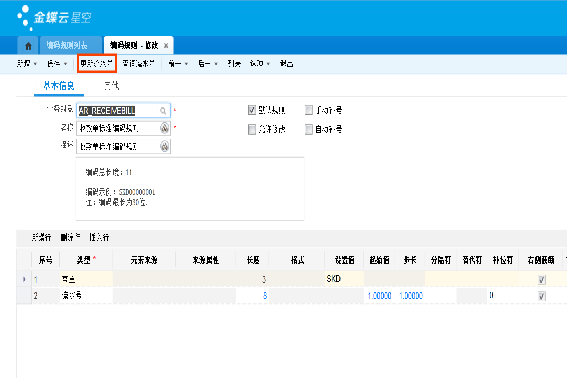Click the Add Row button
The image size is (567, 378).
(x=41, y=237)
